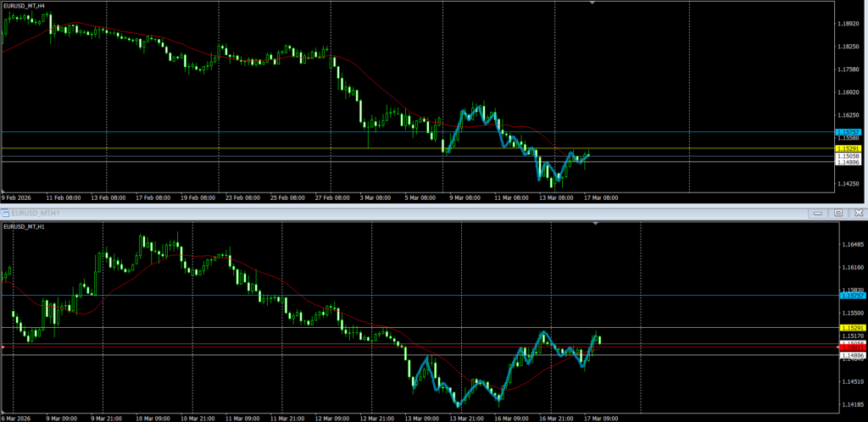868x422 pixels.
Task: Close the EURUSD_MT,H1 chart window
Action: coord(854,213)
